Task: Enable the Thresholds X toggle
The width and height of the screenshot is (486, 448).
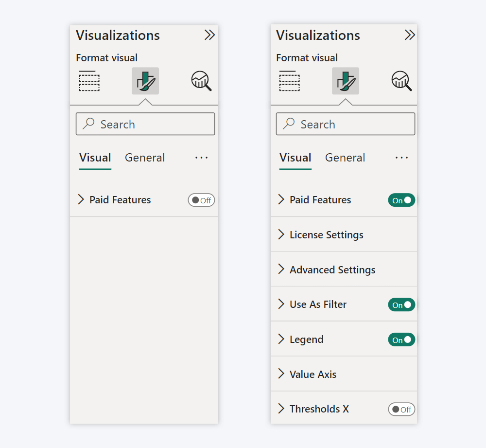Action: pyautogui.click(x=401, y=409)
